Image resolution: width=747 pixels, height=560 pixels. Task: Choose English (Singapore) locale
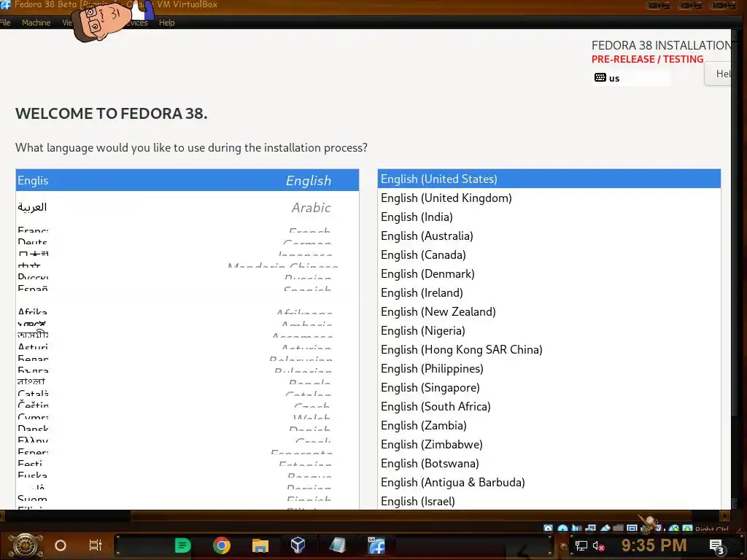pos(549,388)
